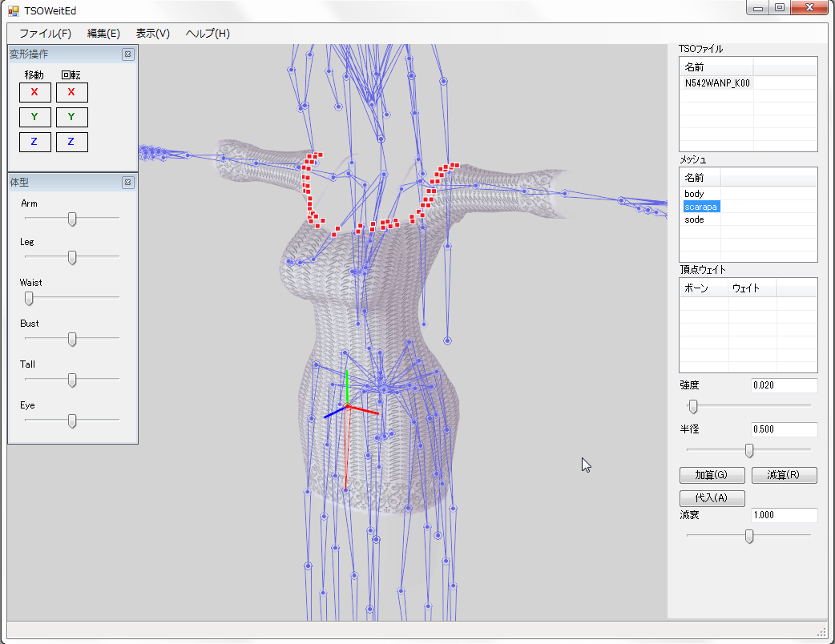Click the Waist slider handle
Image resolution: width=835 pixels, height=644 pixels.
30,298
